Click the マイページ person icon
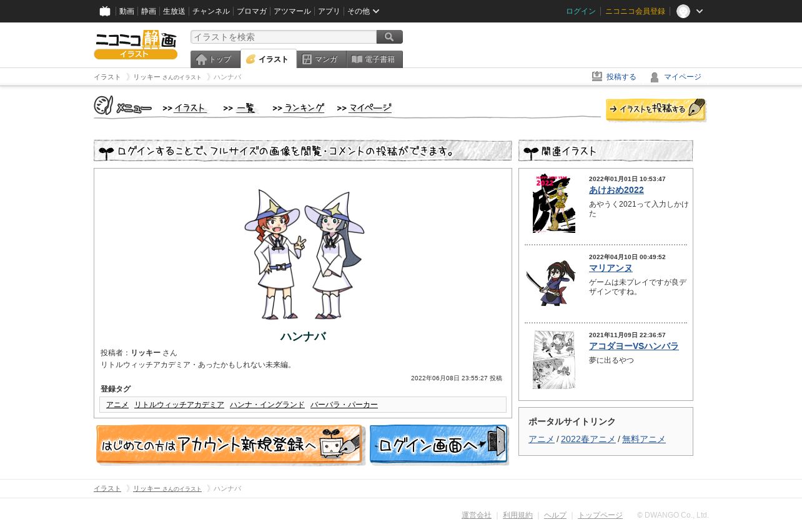The height and width of the screenshot is (532, 802). coord(655,77)
